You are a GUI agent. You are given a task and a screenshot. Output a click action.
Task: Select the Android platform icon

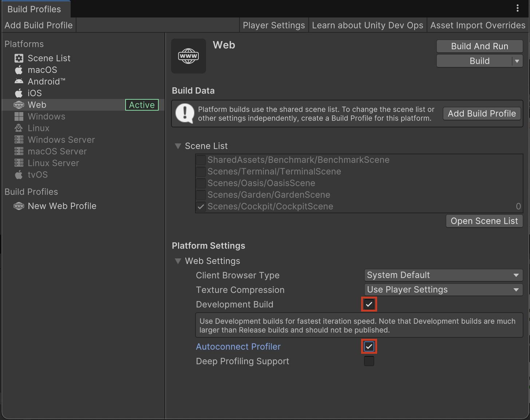pyautogui.click(x=19, y=82)
